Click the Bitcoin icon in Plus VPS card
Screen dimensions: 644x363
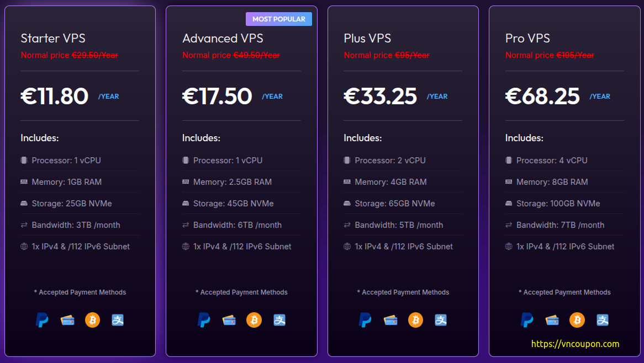click(416, 320)
